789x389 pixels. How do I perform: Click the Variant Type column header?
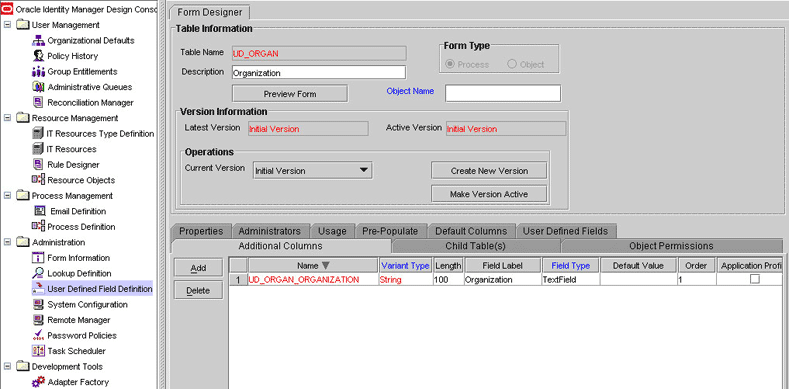click(406, 265)
